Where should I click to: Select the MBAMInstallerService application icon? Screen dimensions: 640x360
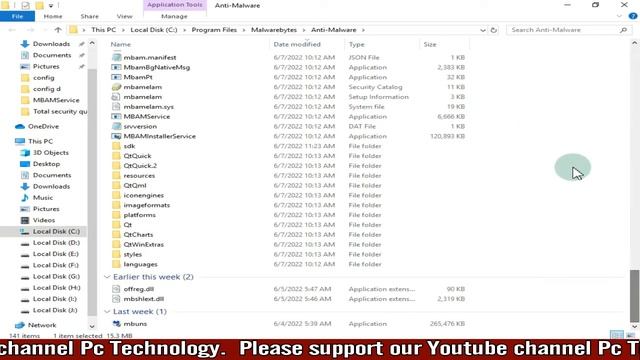click(116, 136)
